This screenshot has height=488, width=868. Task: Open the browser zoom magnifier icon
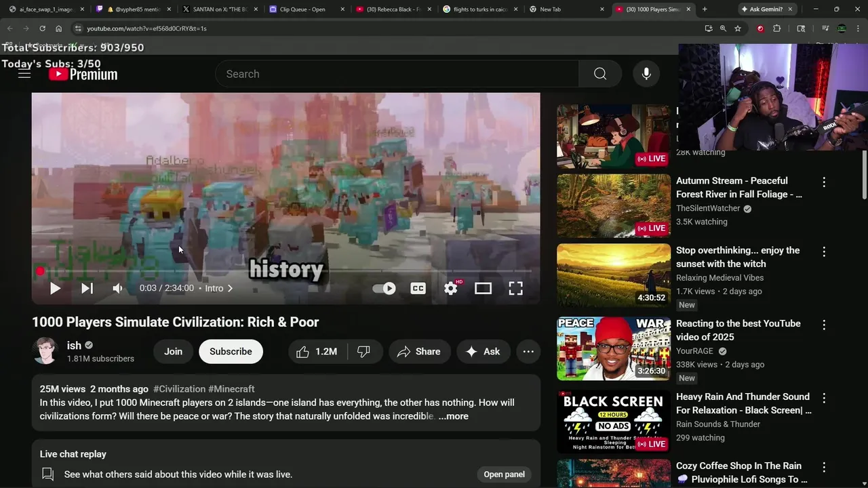[723, 28]
